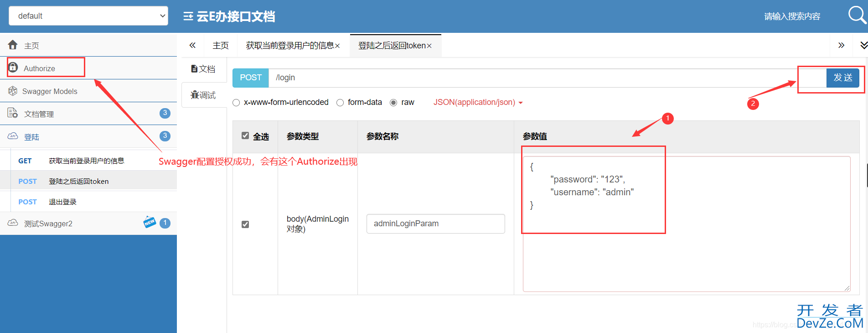Switch to 获取当前登录用户的信息 tab
The width and height of the screenshot is (868, 333).
point(289,46)
